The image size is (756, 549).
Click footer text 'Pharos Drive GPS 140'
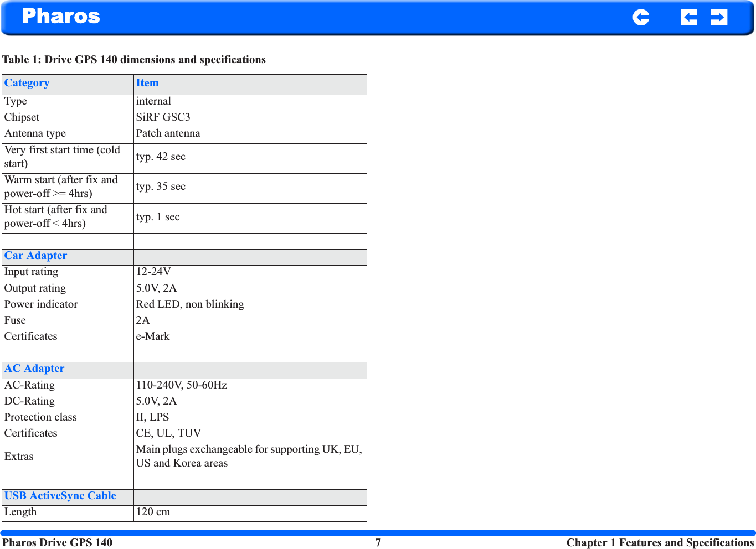click(x=58, y=542)
